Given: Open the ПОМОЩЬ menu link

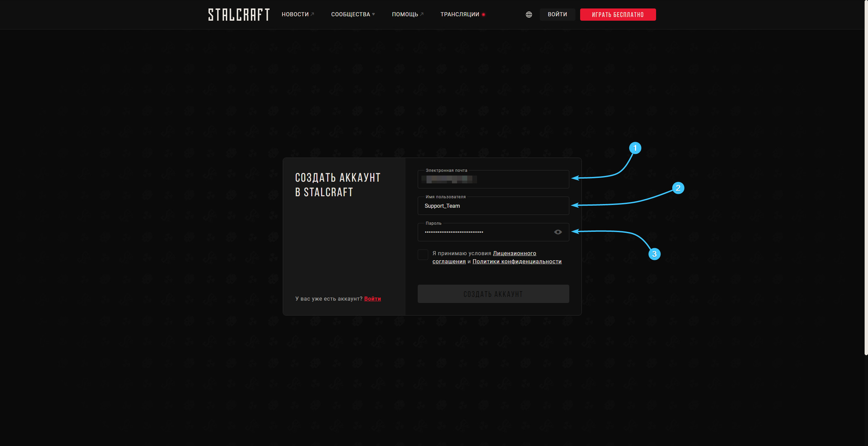Looking at the screenshot, I should pos(408,14).
